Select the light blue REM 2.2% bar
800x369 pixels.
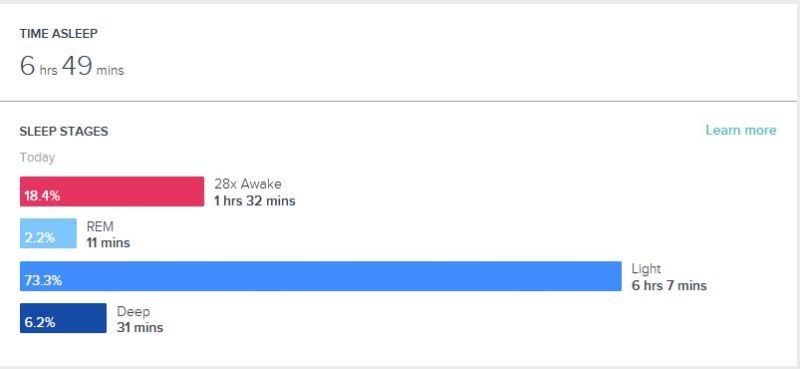coord(48,233)
